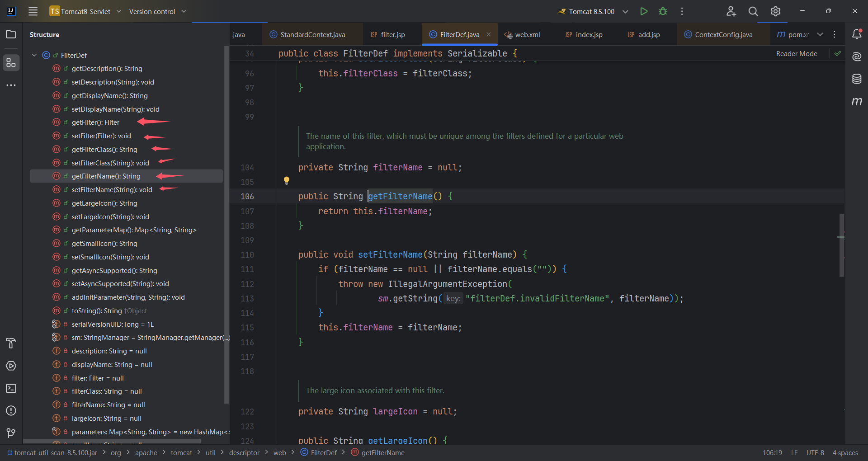Toggle the Structure tool window icon
Image resolution: width=868 pixels, height=461 pixels.
tap(11, 63)
